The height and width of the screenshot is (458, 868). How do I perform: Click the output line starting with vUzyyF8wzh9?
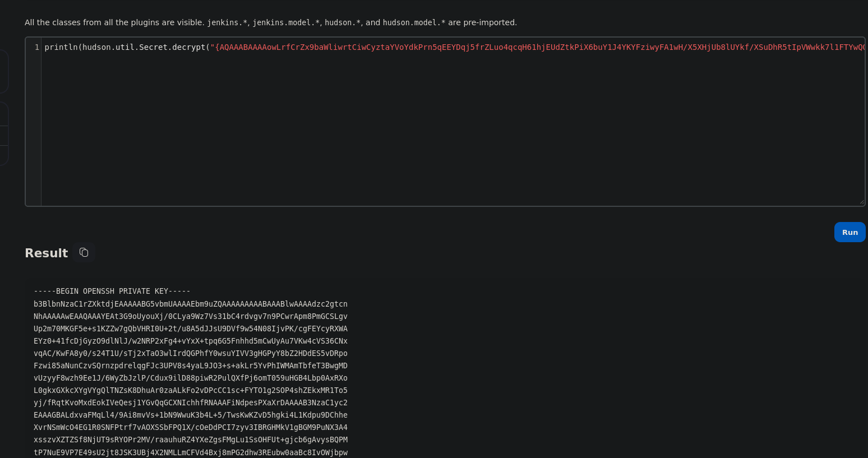pos(191,378)
